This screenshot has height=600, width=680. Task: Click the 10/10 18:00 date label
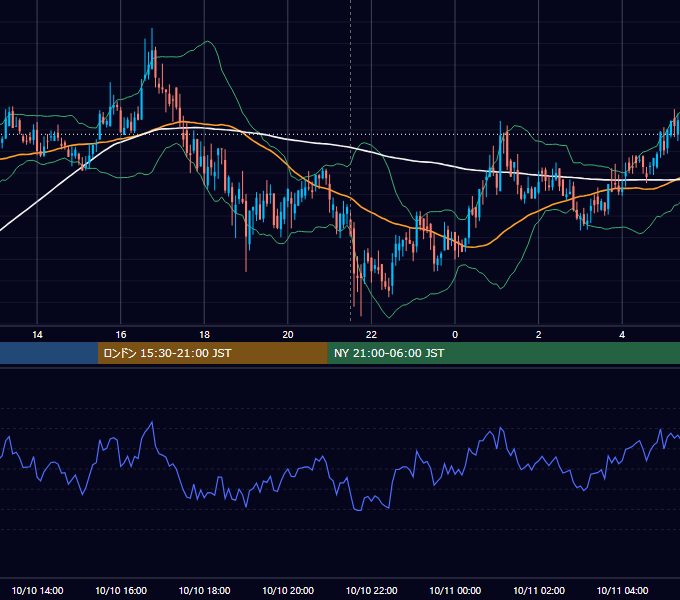204,590
